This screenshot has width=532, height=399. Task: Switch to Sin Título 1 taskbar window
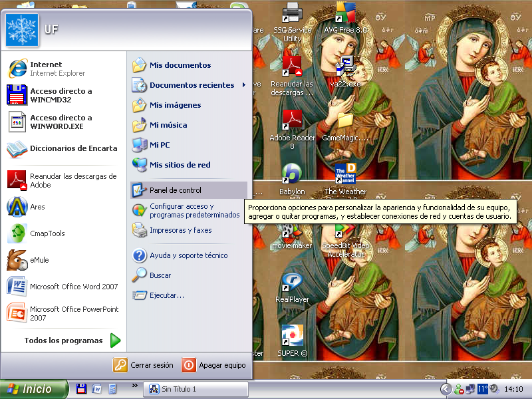(x=196, y=389)
